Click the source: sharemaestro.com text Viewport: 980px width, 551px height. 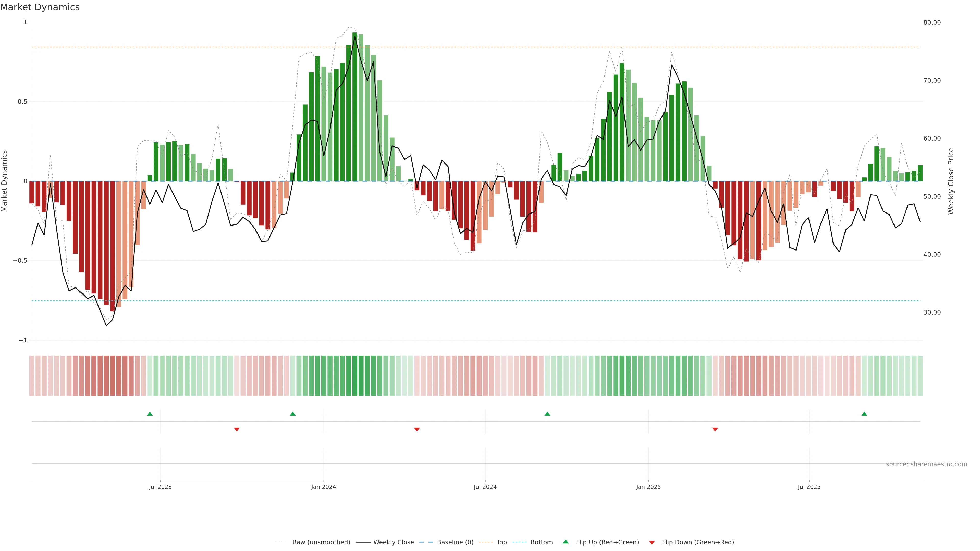(x=926, y=464)
